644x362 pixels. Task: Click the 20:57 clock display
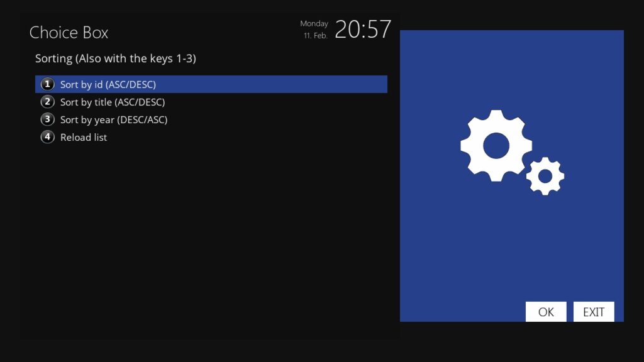pos(363,30)
